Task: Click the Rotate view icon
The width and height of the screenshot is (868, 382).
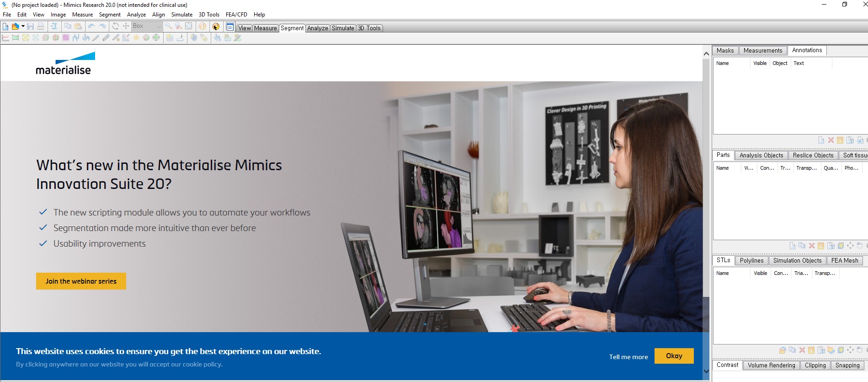Action: (115, 27)
